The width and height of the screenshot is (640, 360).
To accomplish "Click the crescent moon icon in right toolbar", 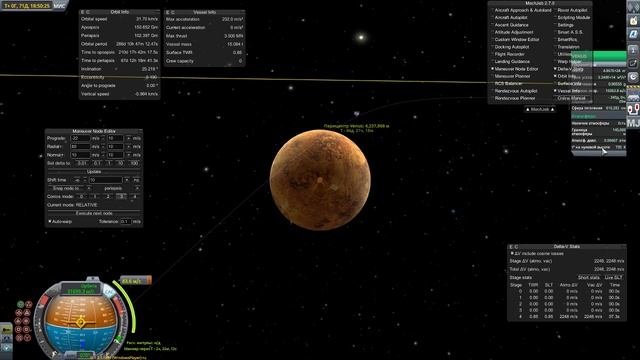I will [633, 77].
